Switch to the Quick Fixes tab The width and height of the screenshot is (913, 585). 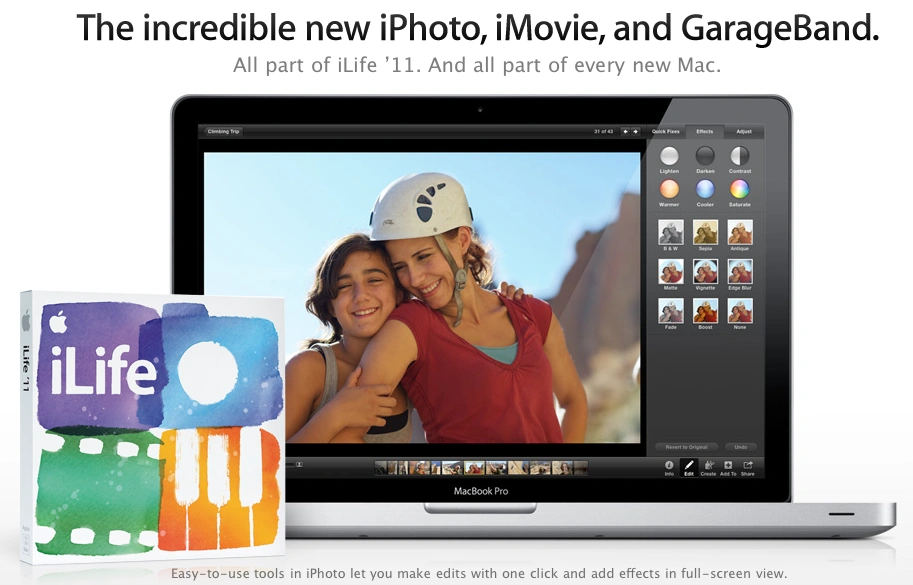(x=666, y=132)
